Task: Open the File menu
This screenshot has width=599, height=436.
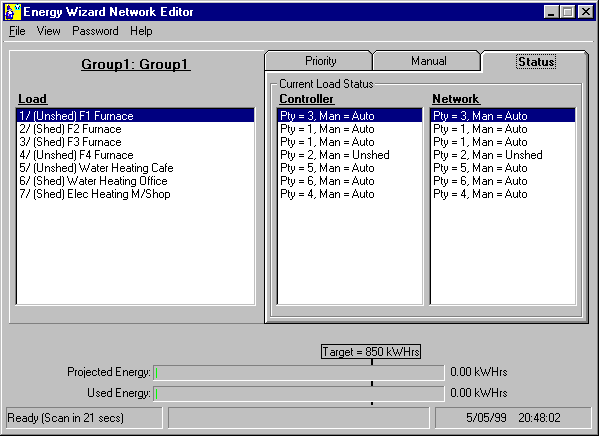Action: tap(17, 31)
